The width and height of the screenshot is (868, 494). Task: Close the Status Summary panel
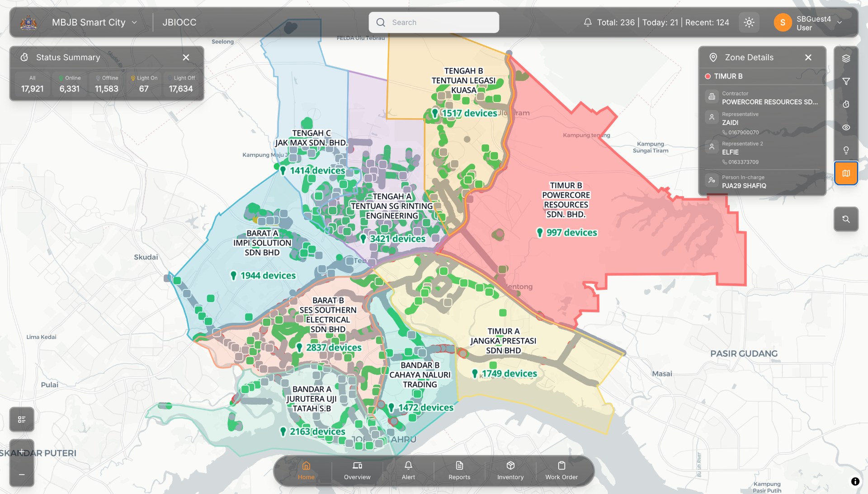(x=186, y=57)
